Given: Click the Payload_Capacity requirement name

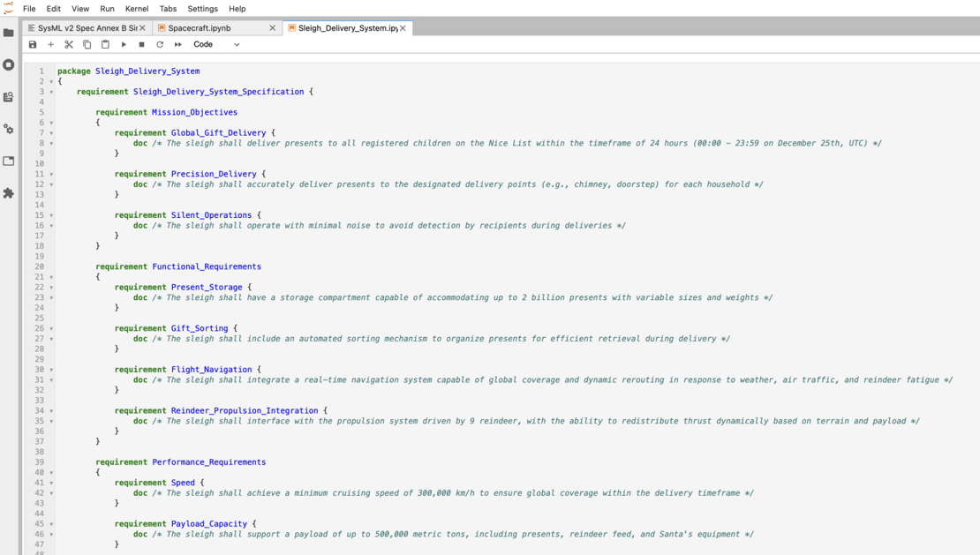Looking at the screenshot, I should 209,524.
